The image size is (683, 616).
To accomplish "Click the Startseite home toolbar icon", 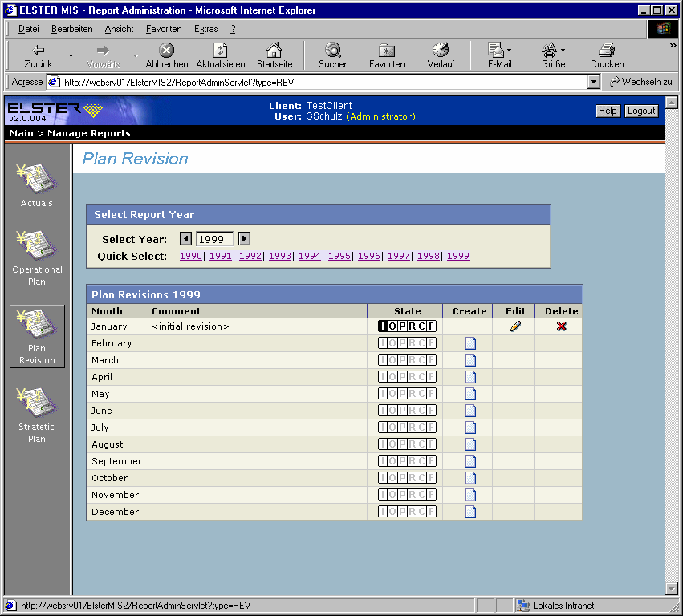I will click(x=274, y=55).
